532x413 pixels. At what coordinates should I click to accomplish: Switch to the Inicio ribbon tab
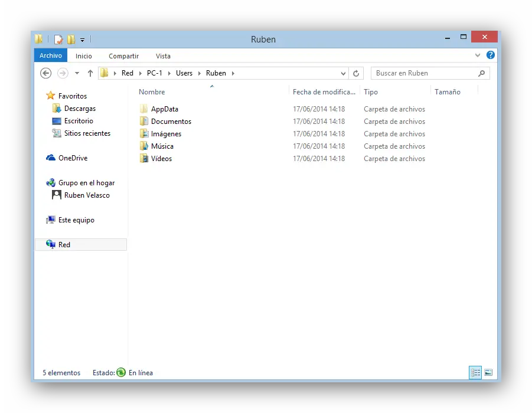[x=83, y=56]
